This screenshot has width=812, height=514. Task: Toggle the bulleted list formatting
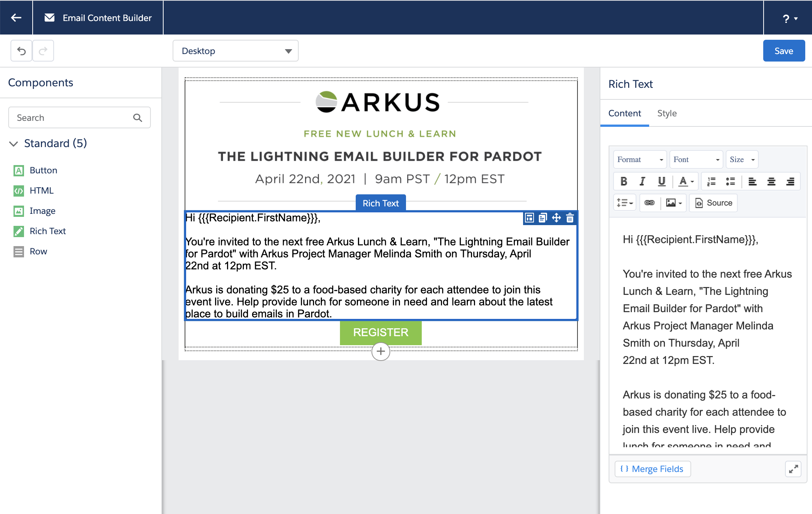coord(731,181)
